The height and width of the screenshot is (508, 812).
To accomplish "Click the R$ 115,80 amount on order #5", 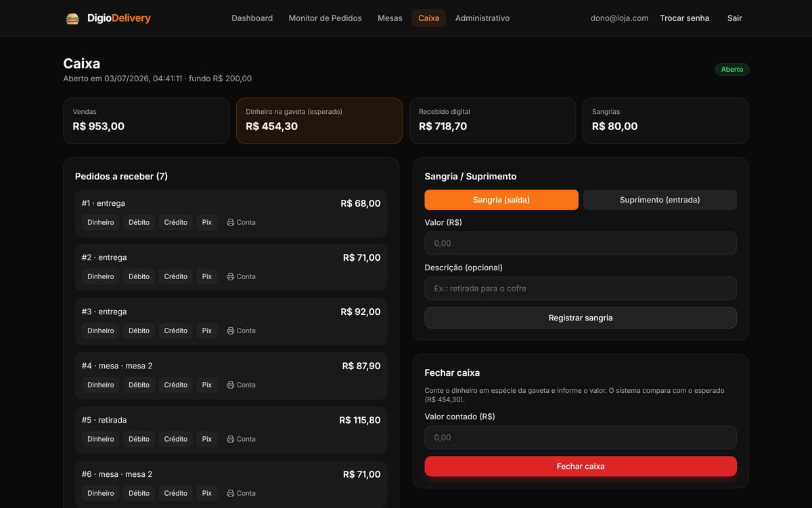I will coord(360,420).
